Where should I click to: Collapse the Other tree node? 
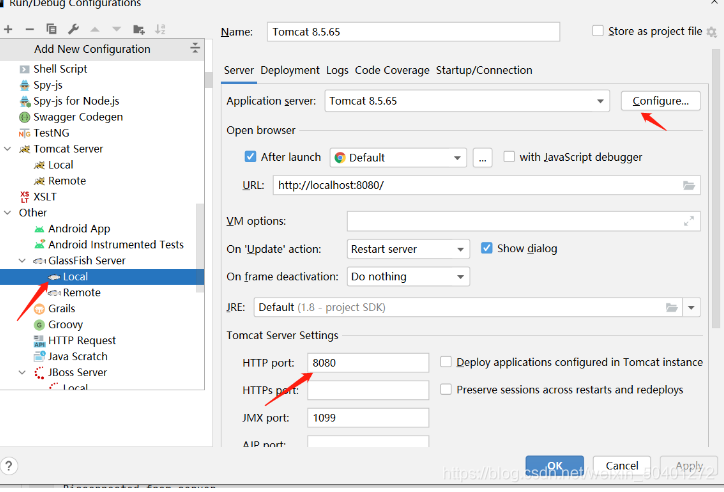tap(7, 213)
